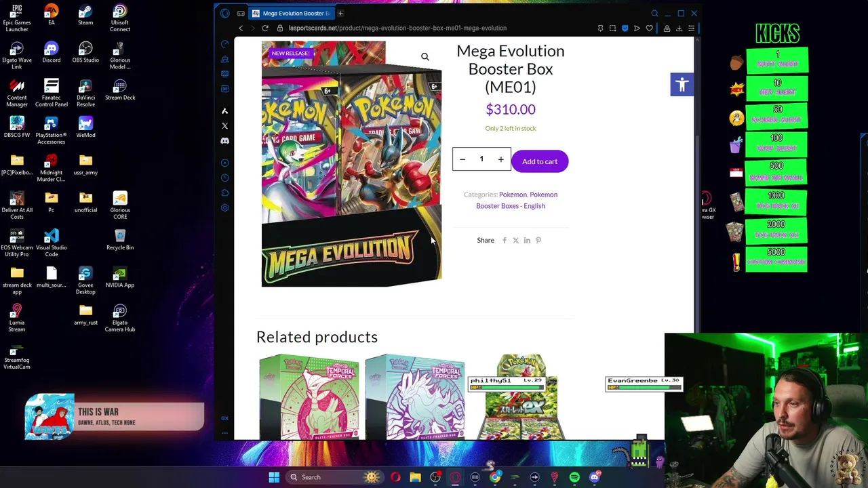Image resolution: width=868 pixels, height=488 pixels.
Task: Open the send-to flow arrow icon
Action: pos(637,28)
